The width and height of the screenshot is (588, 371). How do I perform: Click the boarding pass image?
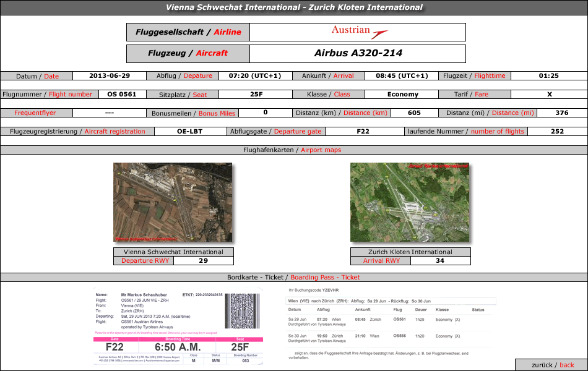178,326
